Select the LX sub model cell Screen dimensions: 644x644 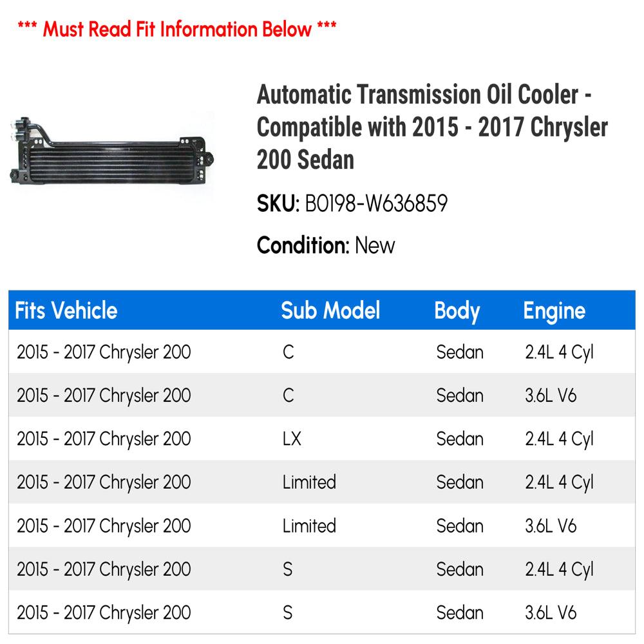point(292,439)
